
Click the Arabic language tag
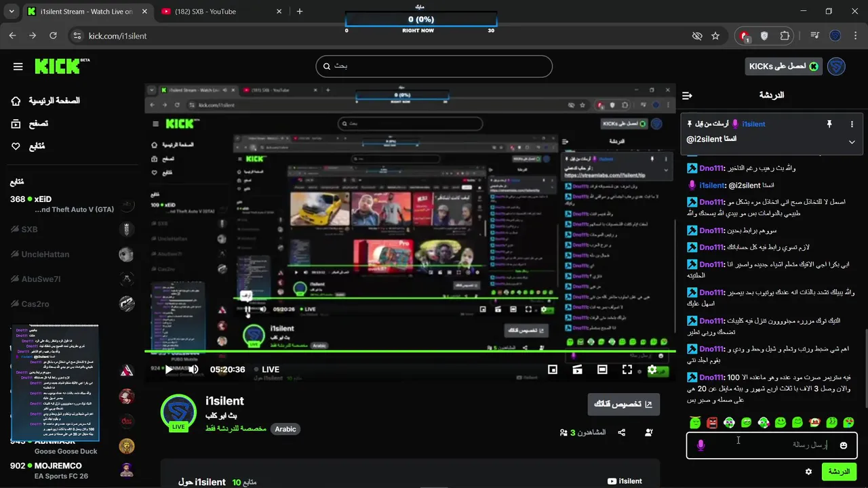tap(285, 429)
